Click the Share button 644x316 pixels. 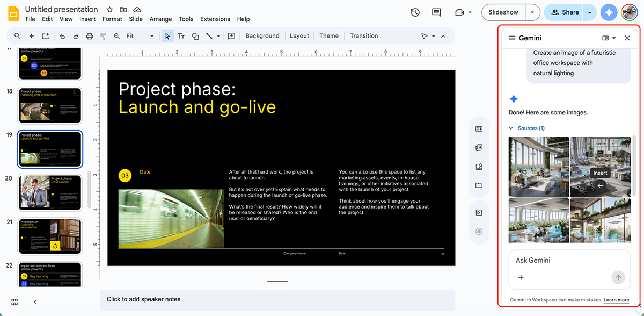563,12
